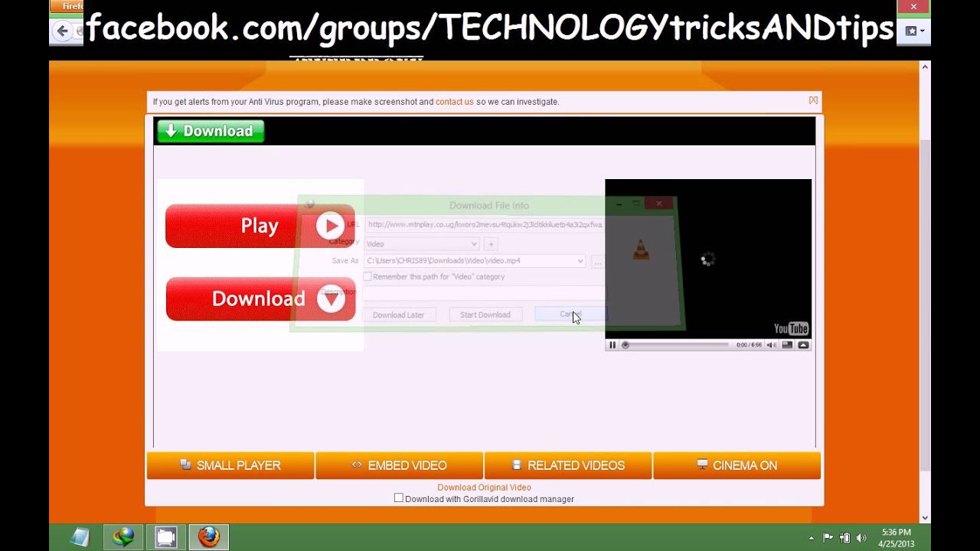Show hidden system tray icons
Viewport: 980px width, 551px height.
click(x=811, y=538)
